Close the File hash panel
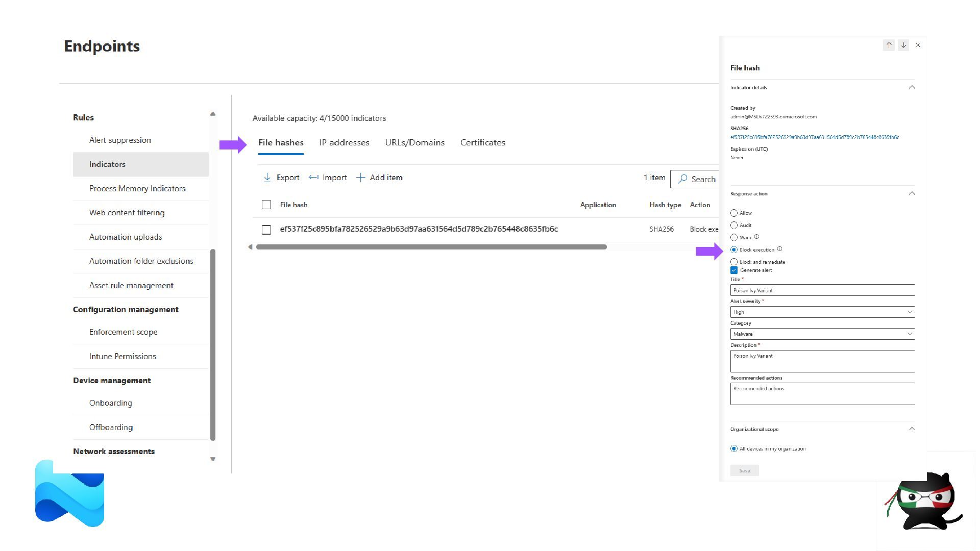 [x=918, y=45]
